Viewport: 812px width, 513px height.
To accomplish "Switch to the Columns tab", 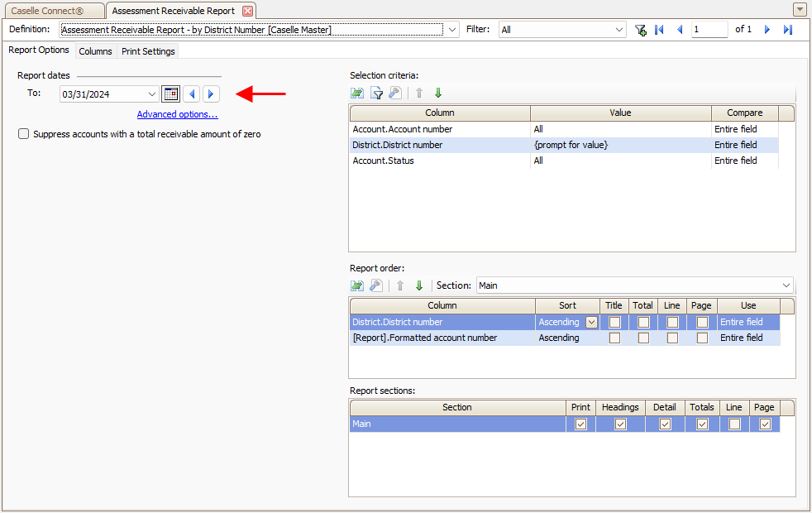I will point(95,51).
